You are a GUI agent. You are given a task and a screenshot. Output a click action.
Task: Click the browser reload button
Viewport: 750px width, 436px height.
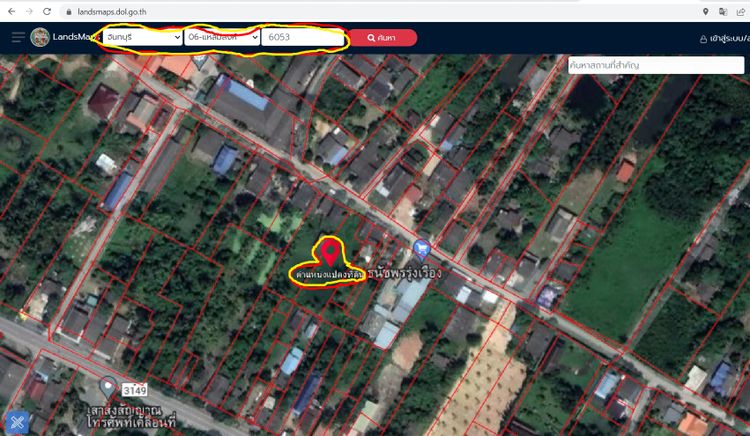click(x=46, y=11)
